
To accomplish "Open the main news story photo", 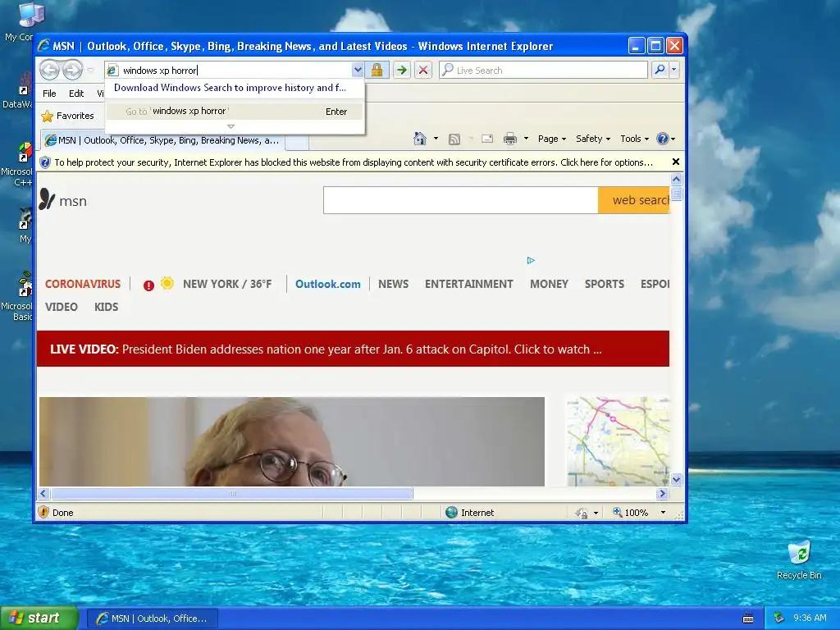I will (x=292, y=441).
